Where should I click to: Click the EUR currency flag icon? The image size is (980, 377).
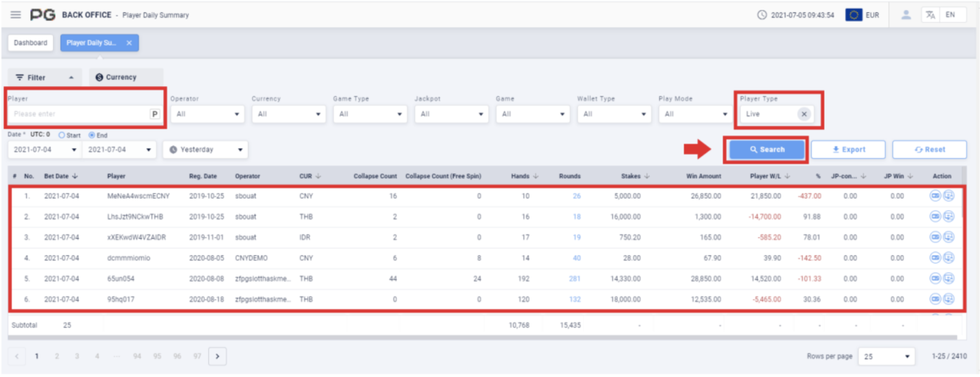click(853, 15)
